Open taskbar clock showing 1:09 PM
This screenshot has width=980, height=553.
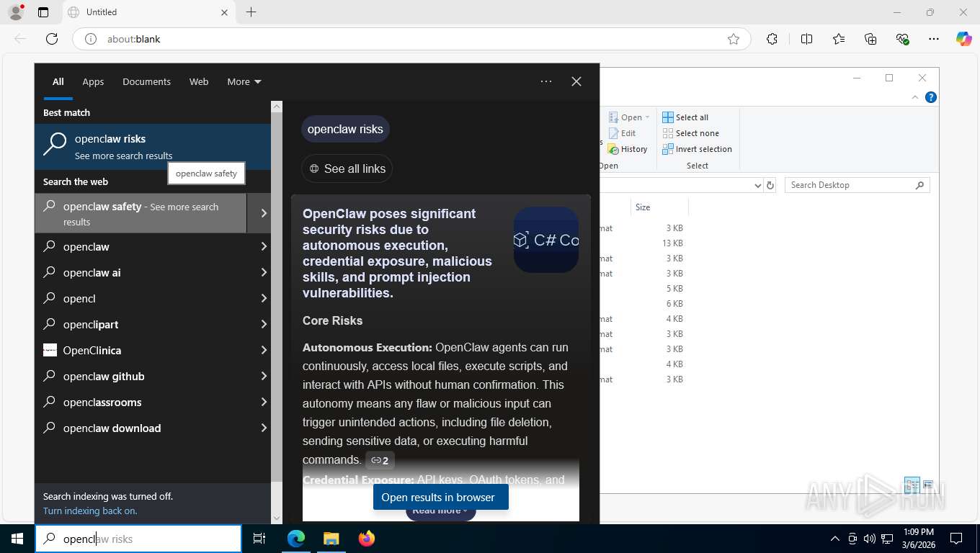pyautogui.click(x=918, y=538)
